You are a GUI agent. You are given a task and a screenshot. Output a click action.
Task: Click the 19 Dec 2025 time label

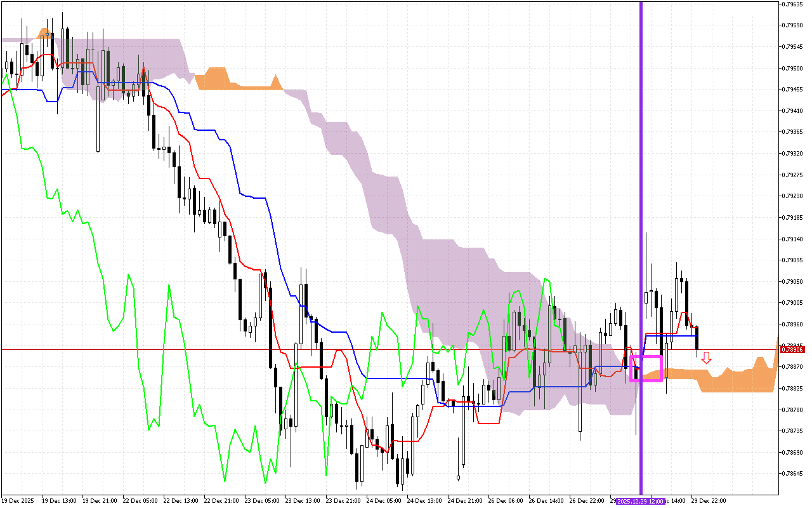coord(17,501)
